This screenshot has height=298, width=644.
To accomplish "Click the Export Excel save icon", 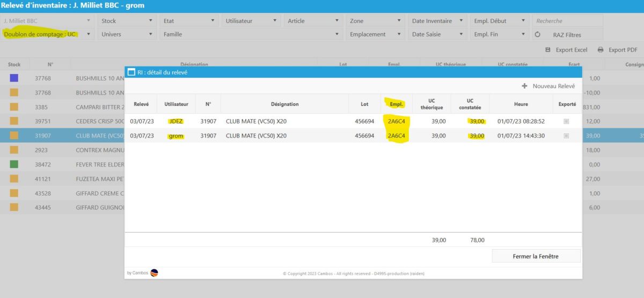I will tap(548, 50).
